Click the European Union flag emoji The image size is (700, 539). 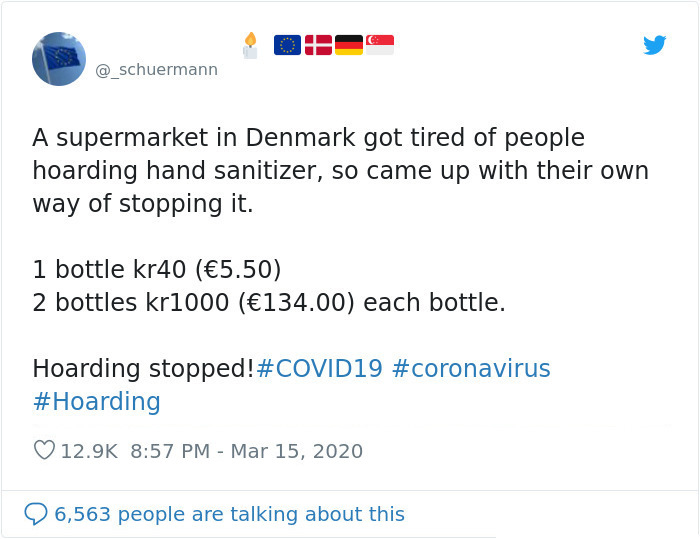(287, 45)
